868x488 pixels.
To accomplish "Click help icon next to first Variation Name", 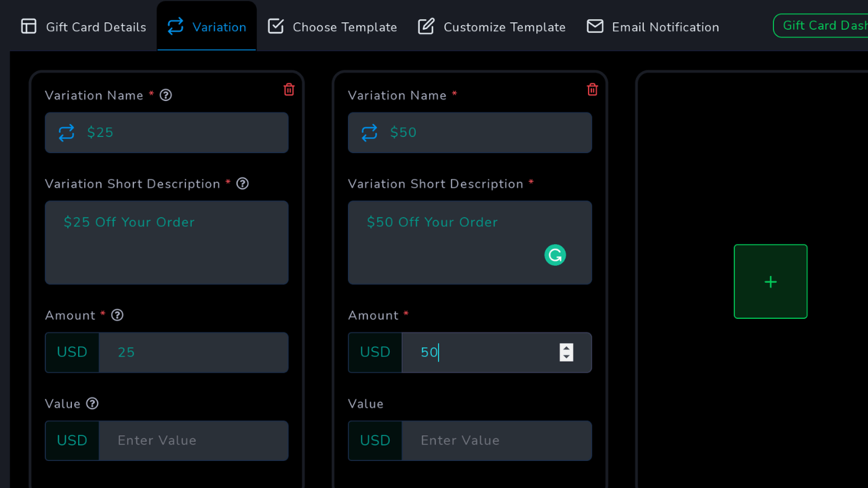I will coord(165,96).
